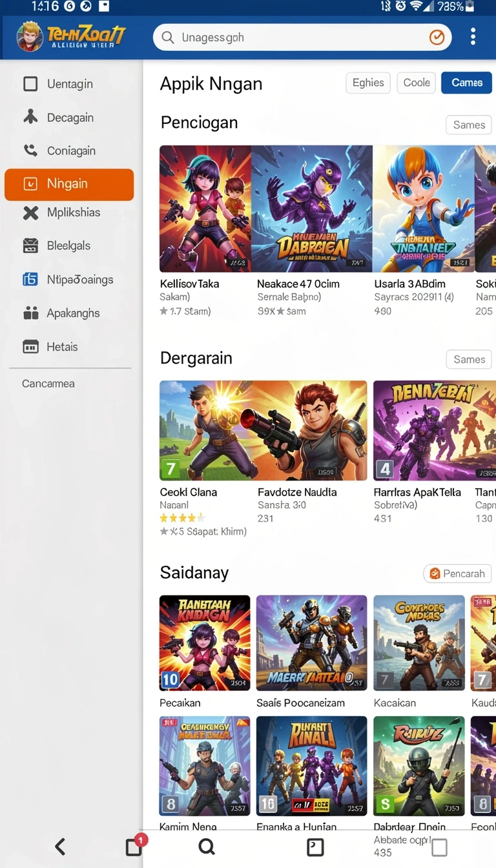Tap the search icon in bottom navigation

coord(207,847)
